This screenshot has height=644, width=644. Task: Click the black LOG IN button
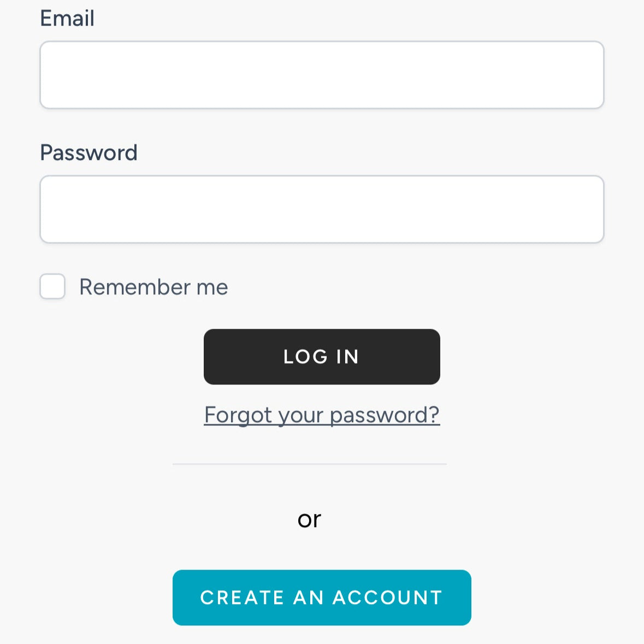coord(322,357)
